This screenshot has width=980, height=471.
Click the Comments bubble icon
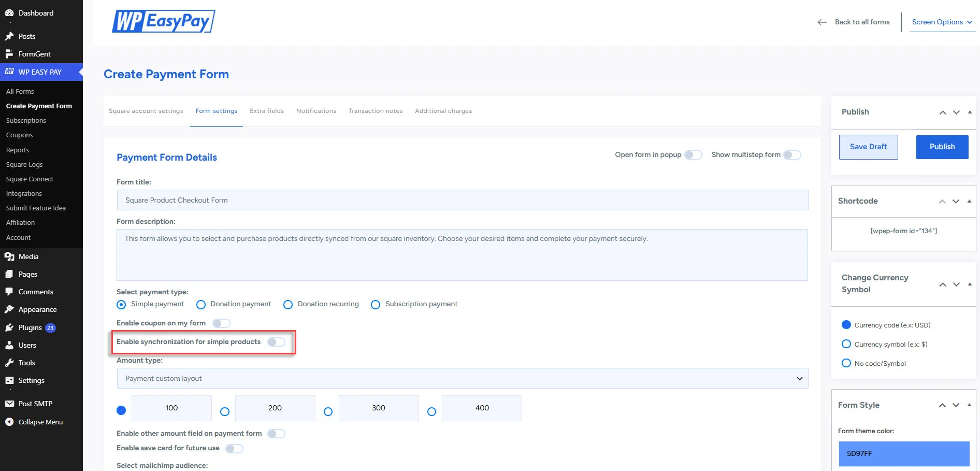pos(9,292)
